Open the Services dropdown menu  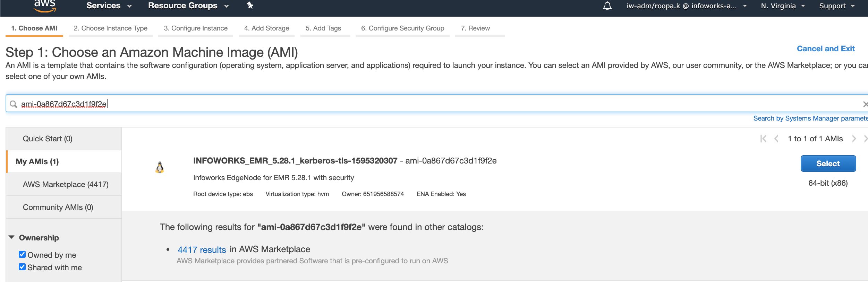(109, 6)
